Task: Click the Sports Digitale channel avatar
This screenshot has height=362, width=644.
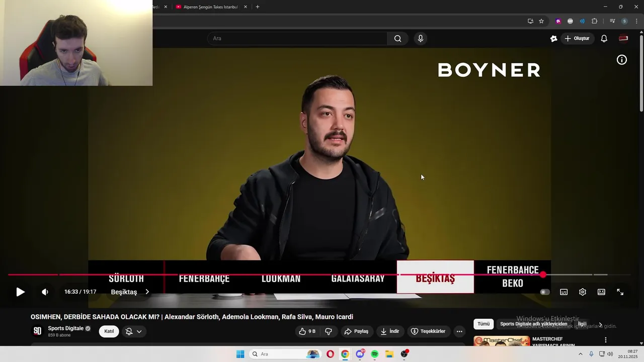Action: (37, 331)
